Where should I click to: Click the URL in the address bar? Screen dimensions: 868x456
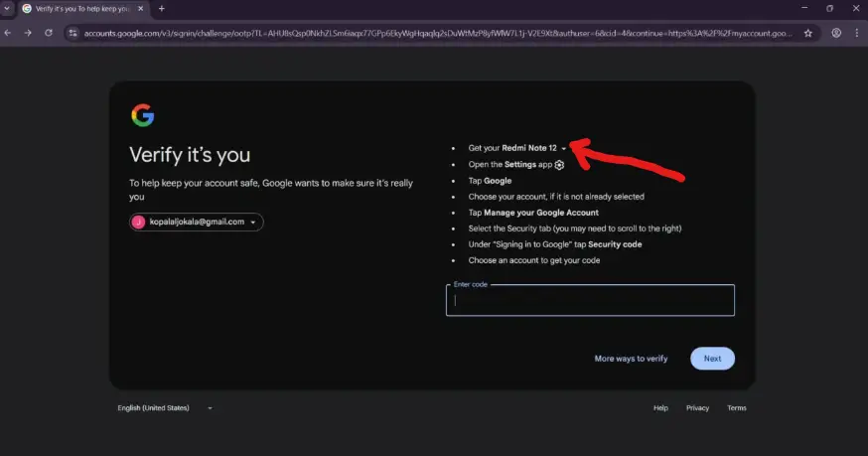(438, 33)
